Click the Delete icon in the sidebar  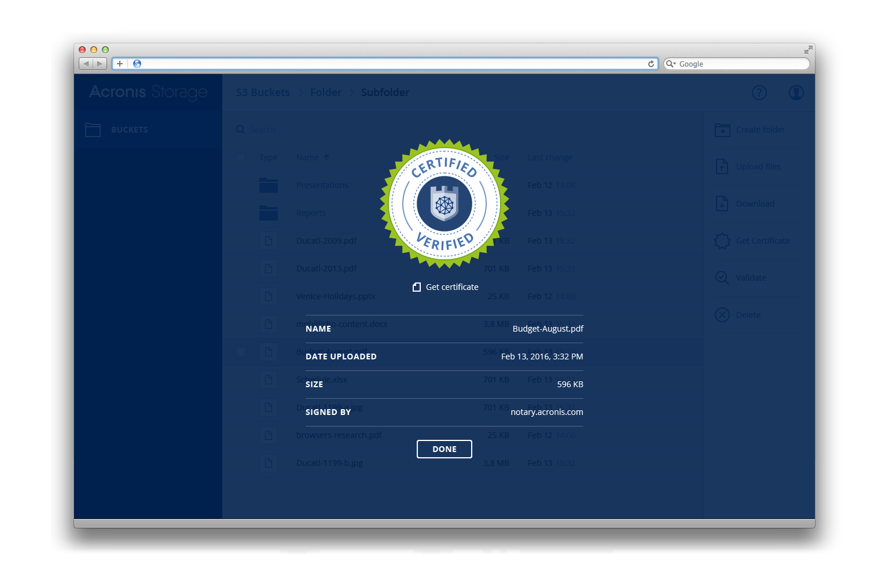coord(722,315)
